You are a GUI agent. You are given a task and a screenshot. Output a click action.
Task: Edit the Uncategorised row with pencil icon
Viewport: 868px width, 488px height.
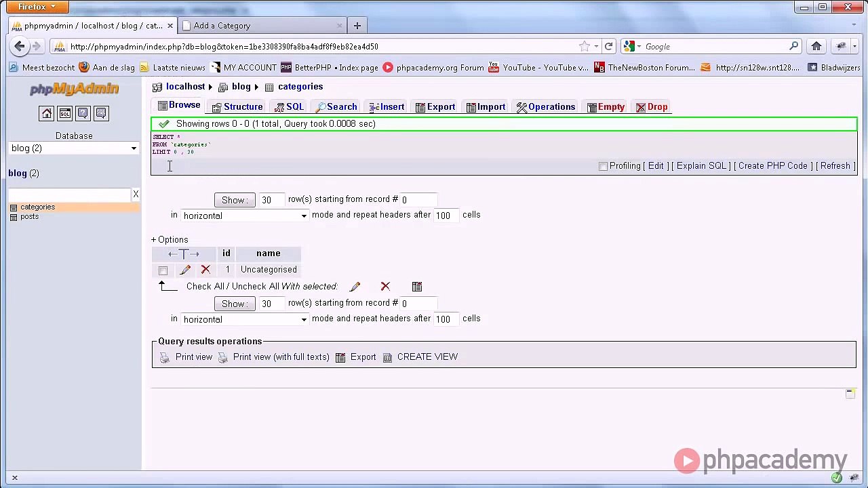pyautogui.click(x=185, y=270)
